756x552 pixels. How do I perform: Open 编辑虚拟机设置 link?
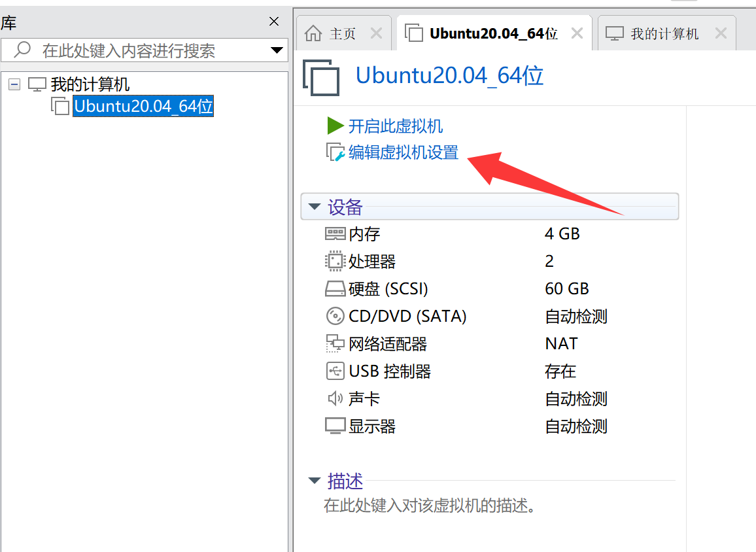coord(404,152)
